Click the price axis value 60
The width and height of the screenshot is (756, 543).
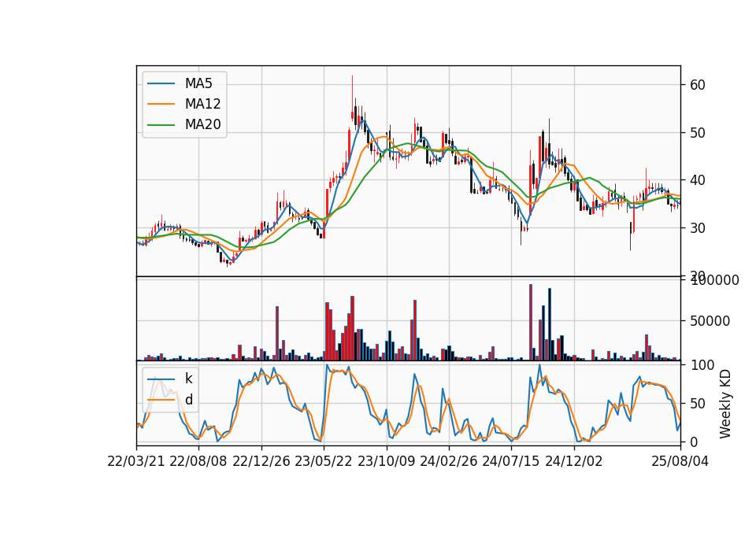click(x=698, y=85)
